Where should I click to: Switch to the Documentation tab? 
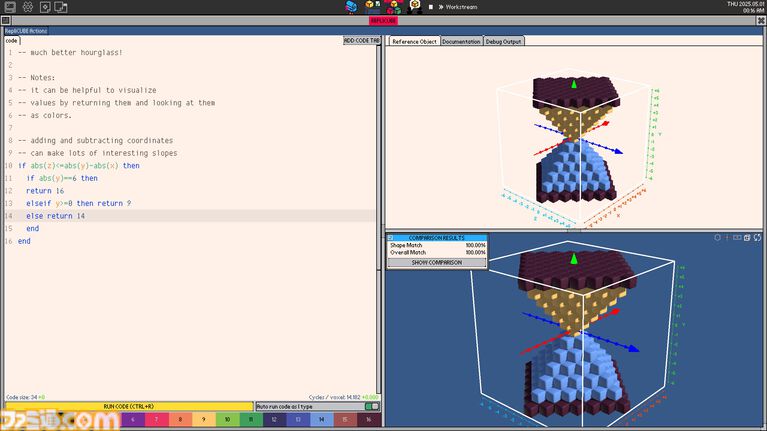[461, 42]
